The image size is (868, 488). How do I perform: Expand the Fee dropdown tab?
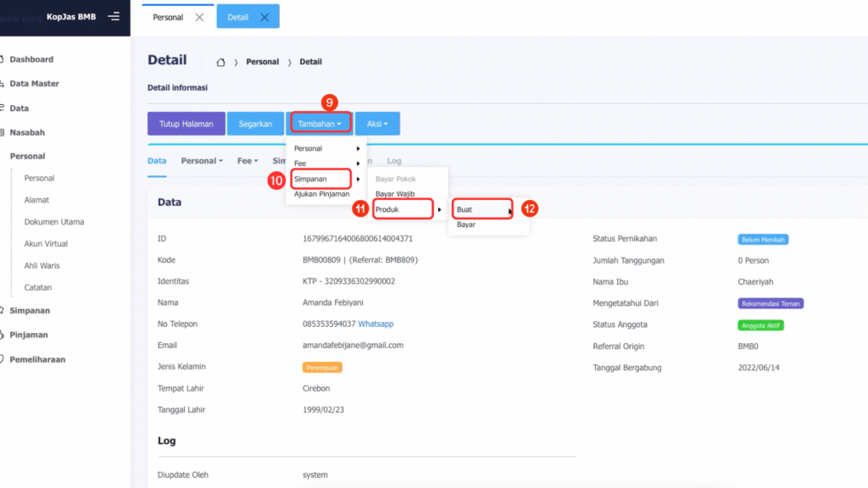pos(248,160)
